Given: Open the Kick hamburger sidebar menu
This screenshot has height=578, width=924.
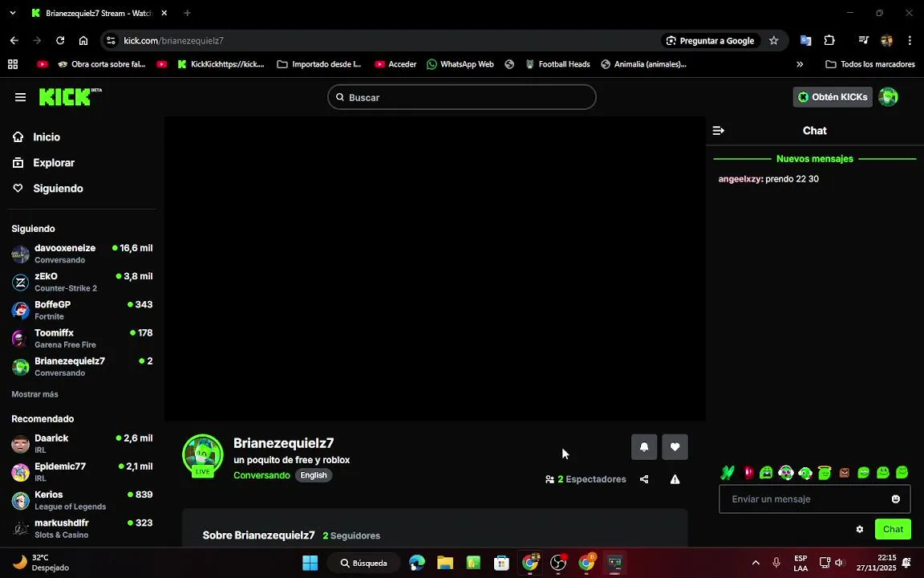Looking at the screenshot, I should (x=20, y=97).
